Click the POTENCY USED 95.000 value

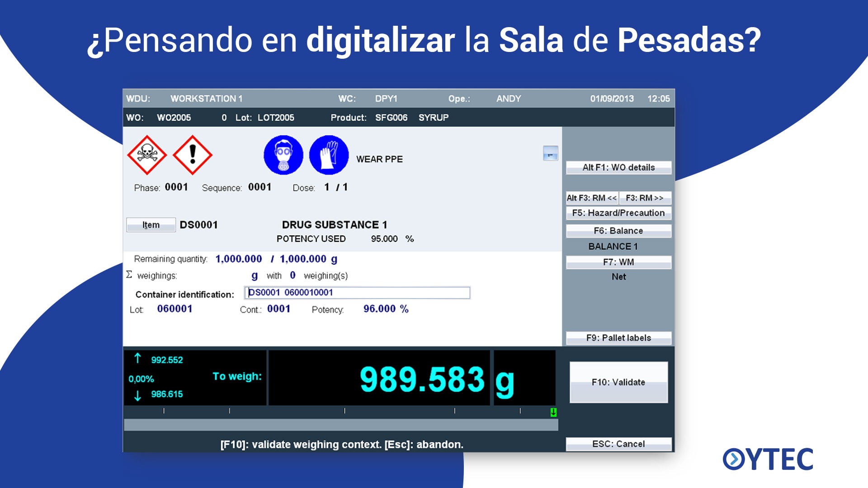[x=384, y=239]
